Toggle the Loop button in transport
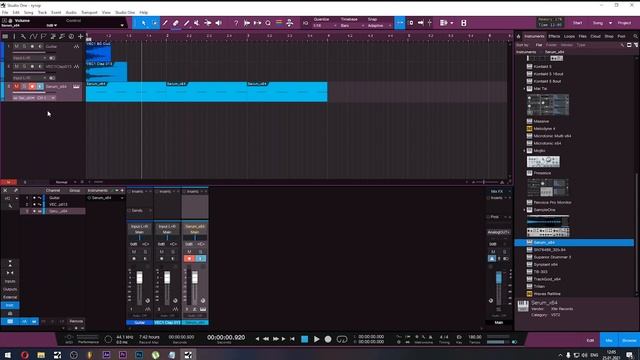Screen dimensions: 640x360 (x=342, y=339)
